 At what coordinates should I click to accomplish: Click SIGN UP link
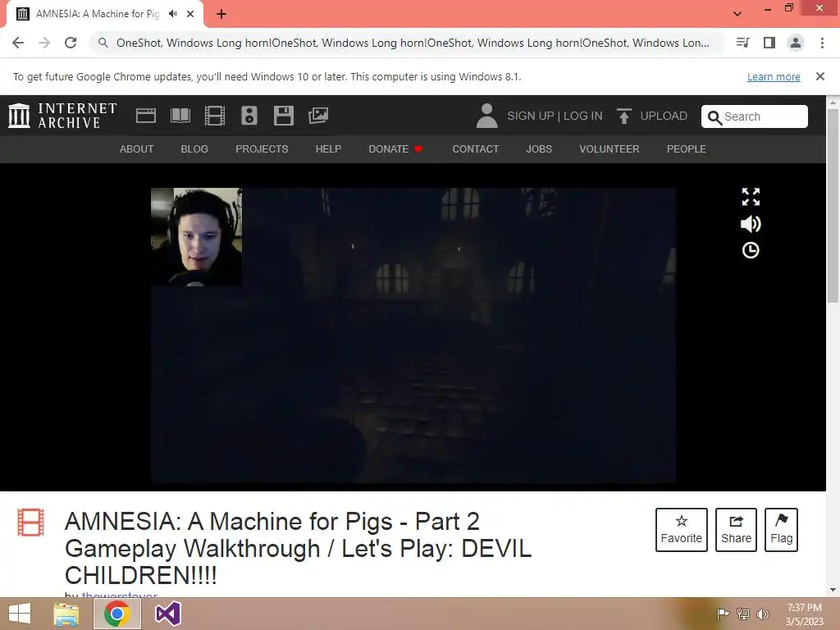click(x=531, y=116)
